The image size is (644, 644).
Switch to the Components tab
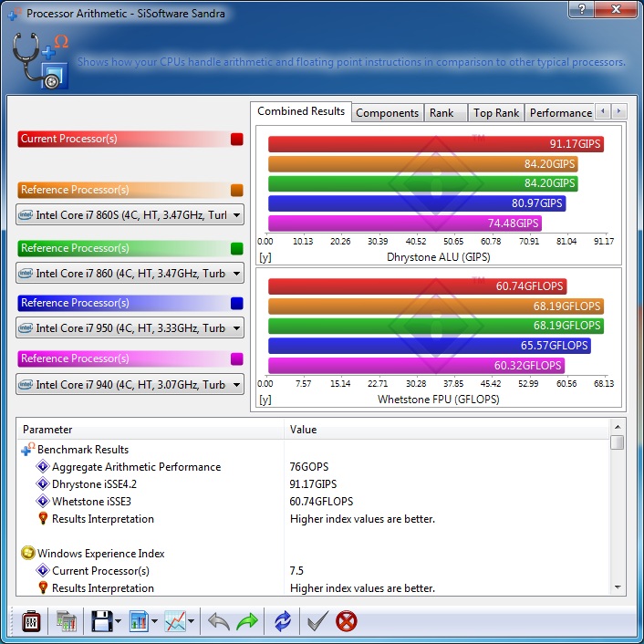[x=388, y=113]
